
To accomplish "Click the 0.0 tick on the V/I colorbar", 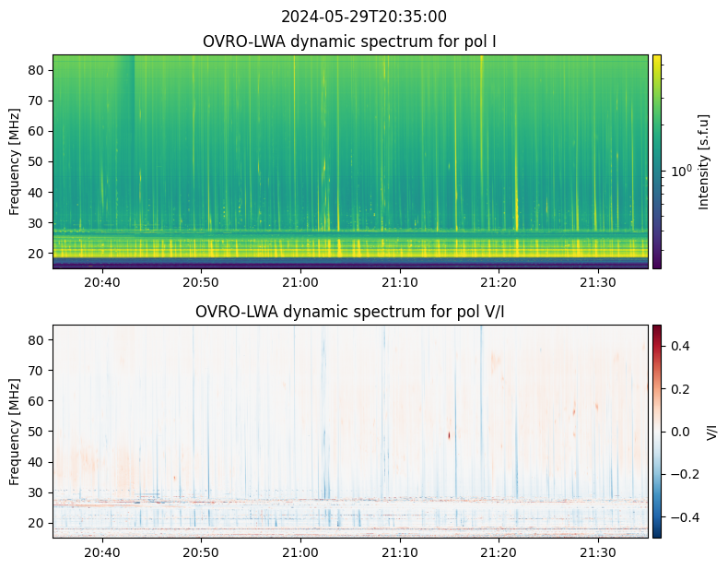I will click(678, 431).
